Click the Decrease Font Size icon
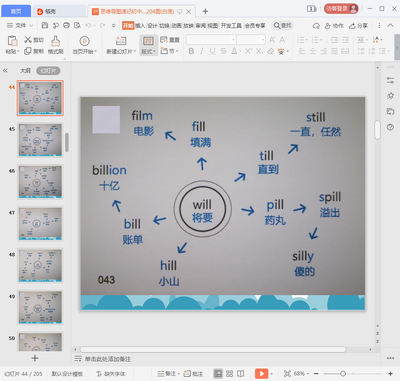The image size is (400, 381). tap(283, 40)
